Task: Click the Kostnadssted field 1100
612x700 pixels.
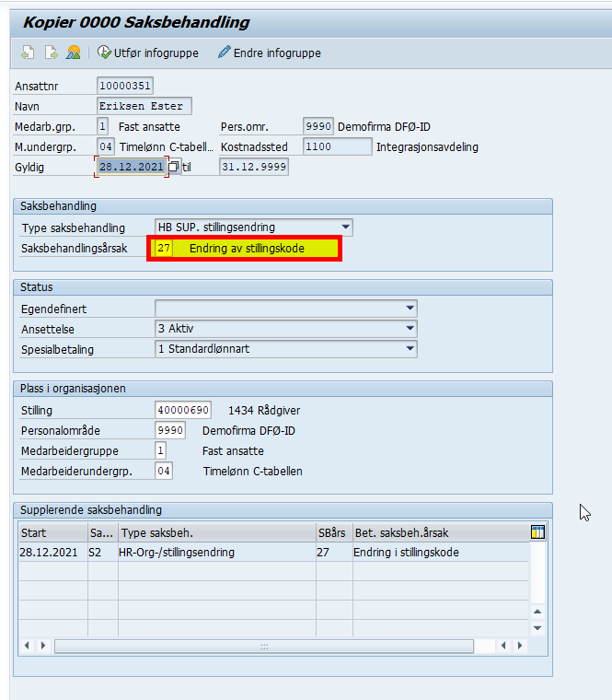Action: point(337,146)
